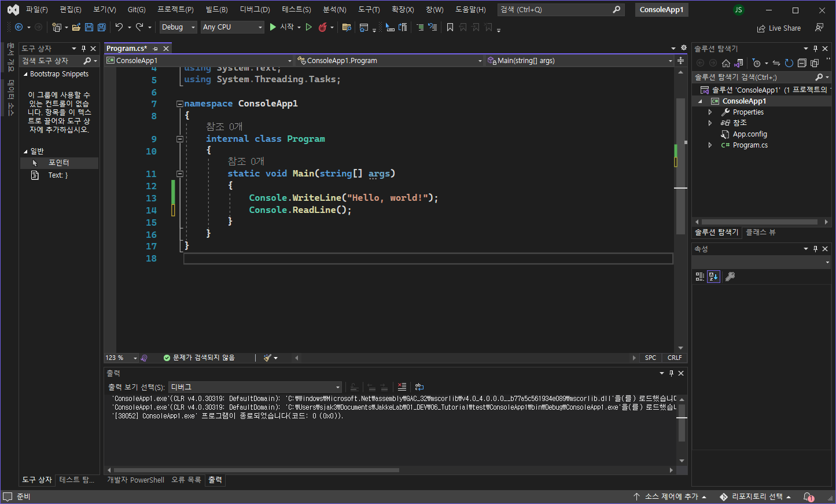Collapse all items in Solution Explorer

(802, 63)
